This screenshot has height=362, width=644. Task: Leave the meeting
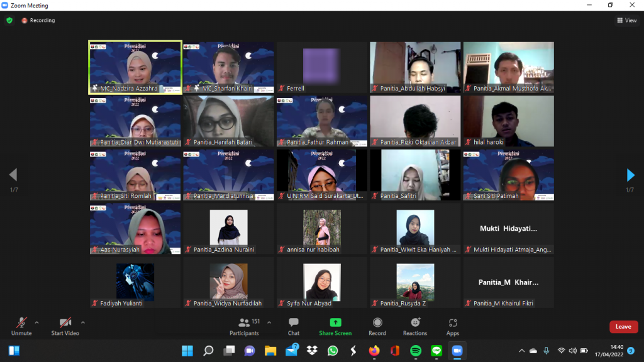(x=623, y=327)
